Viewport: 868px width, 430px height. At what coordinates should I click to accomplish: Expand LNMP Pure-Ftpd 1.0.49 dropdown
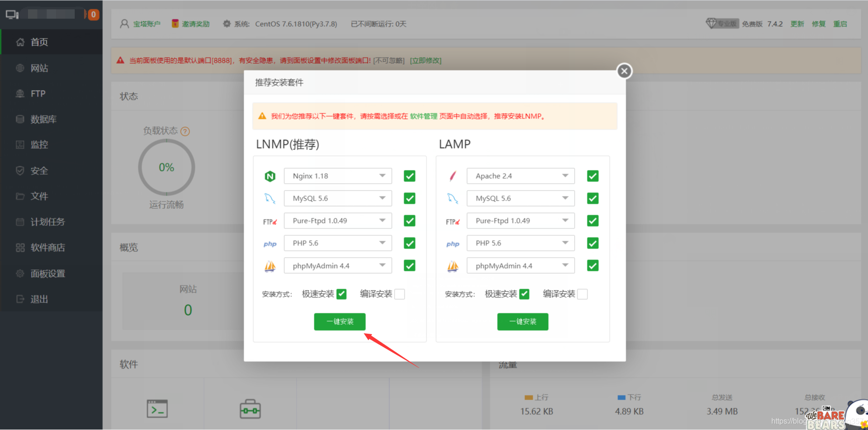coord(338,221)
